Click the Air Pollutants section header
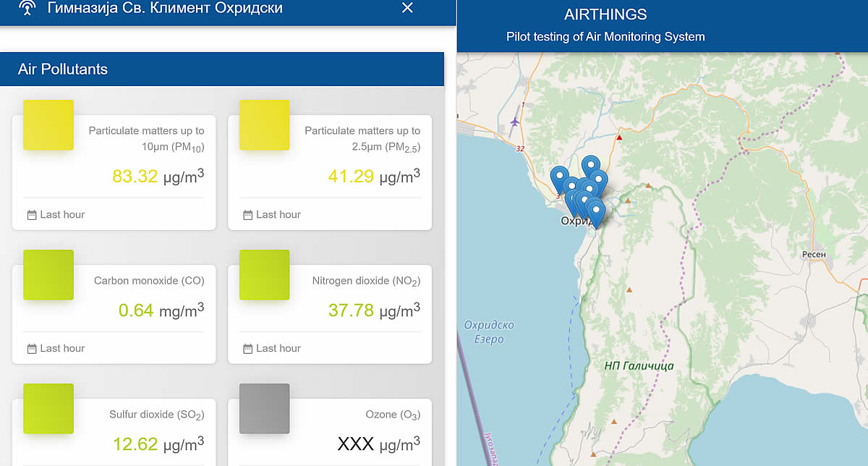The width and height of the screenshot is (868, 466). (221, 69)
